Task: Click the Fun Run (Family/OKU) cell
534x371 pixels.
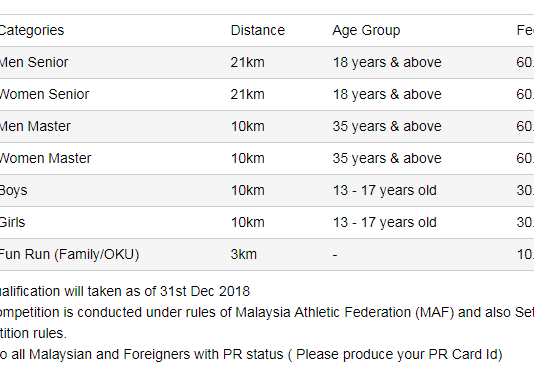Action: (x=69, y=254)
